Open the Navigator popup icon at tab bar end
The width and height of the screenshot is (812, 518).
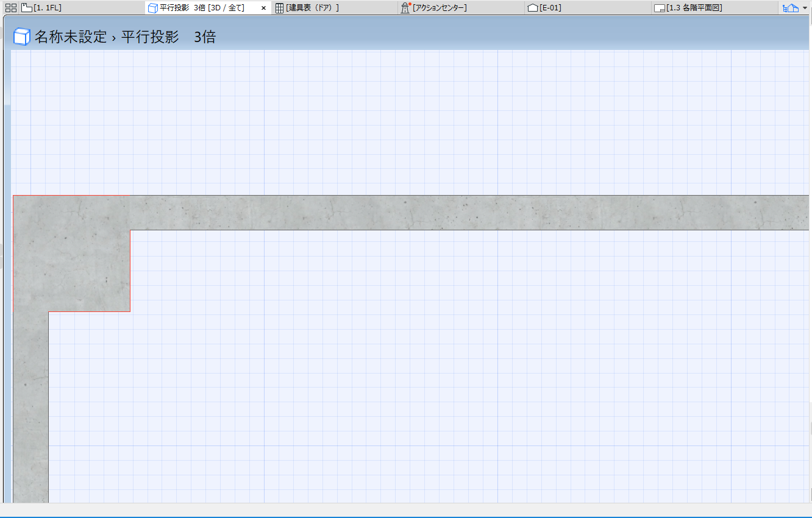tap(791, 8)
